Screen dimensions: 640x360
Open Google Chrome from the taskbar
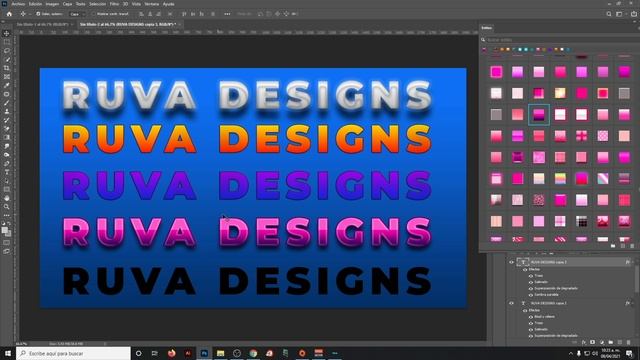point(253,353)
